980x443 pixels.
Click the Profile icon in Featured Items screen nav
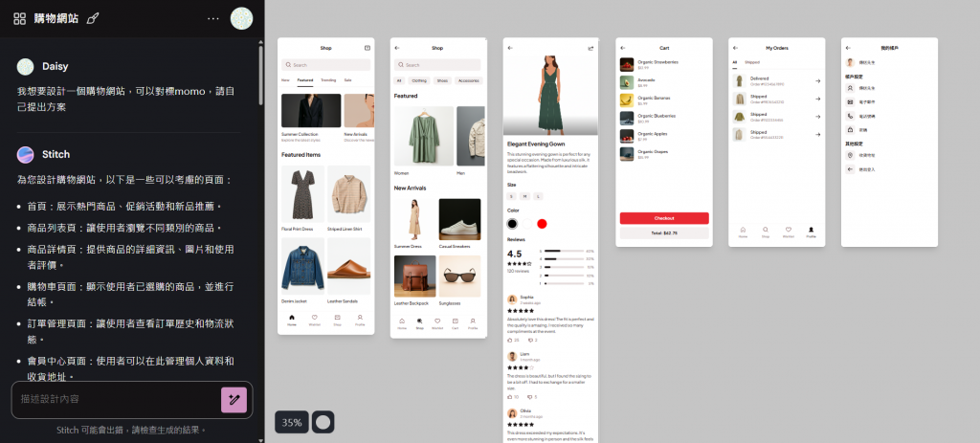coord(360,320)
